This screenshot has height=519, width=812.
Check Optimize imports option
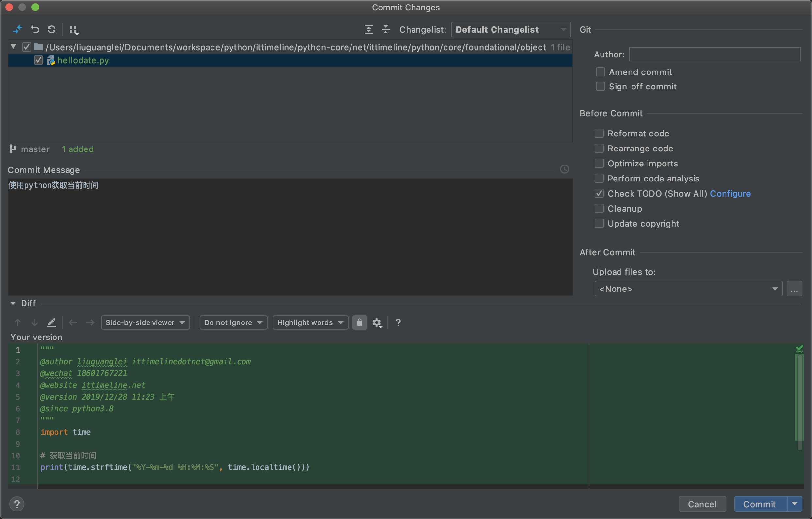[x=599, y=164]
